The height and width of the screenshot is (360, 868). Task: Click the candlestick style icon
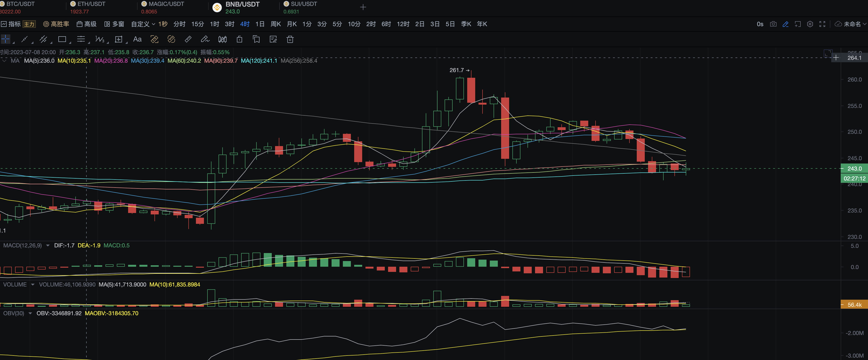[x=222, y=39]
